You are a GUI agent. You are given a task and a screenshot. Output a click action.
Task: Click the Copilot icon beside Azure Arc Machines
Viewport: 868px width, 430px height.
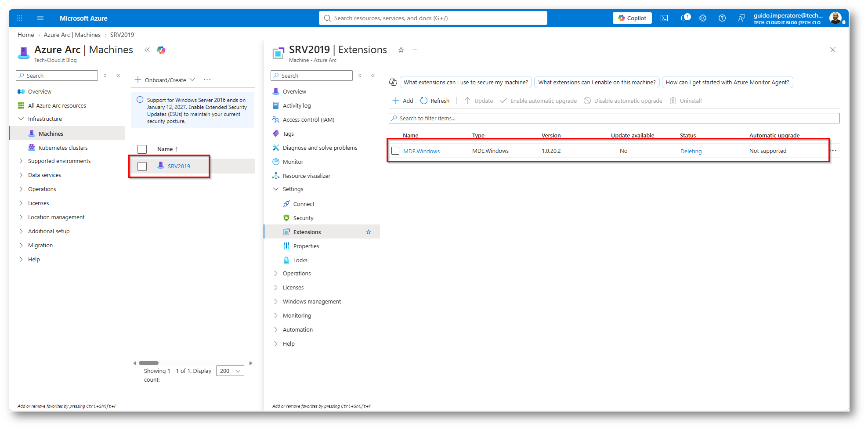[161, 50]
